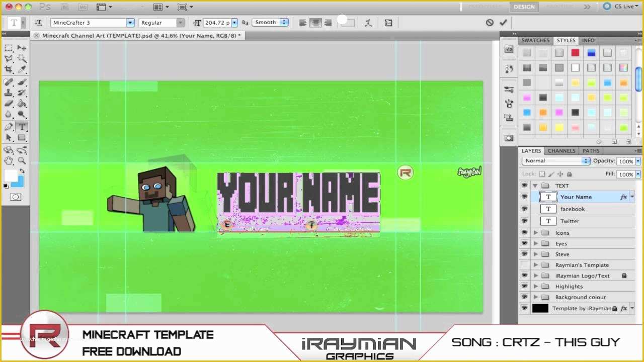The image size is (644, 362).
Task: Hide the Background colour group
Action: click(x=524, y=297)
